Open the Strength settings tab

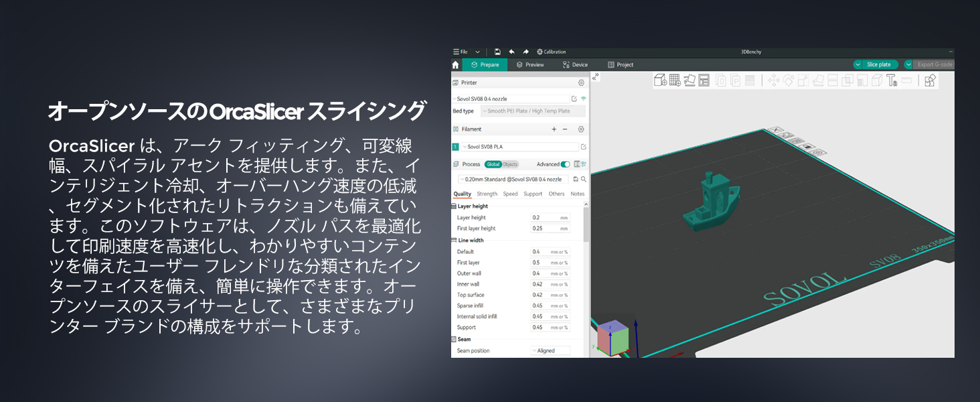[487, 194]
